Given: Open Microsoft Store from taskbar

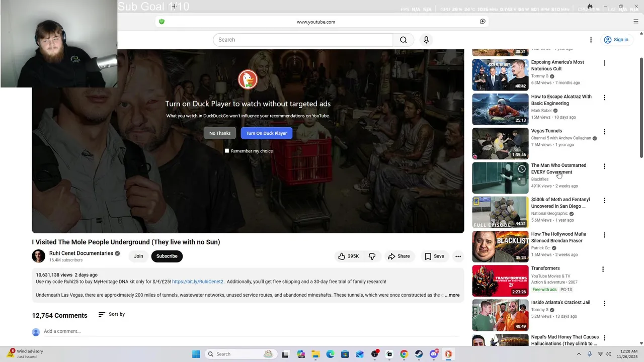Looking at the screenshot, I should 345,354.
